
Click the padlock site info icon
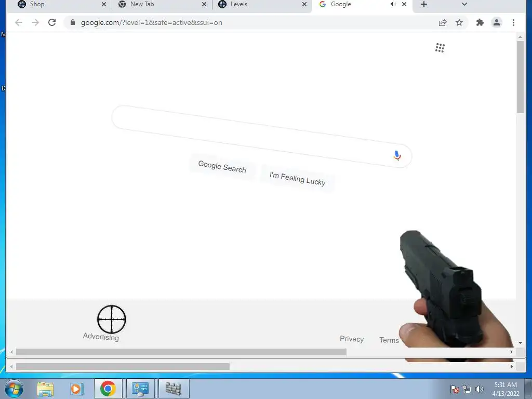click(73, 22)
